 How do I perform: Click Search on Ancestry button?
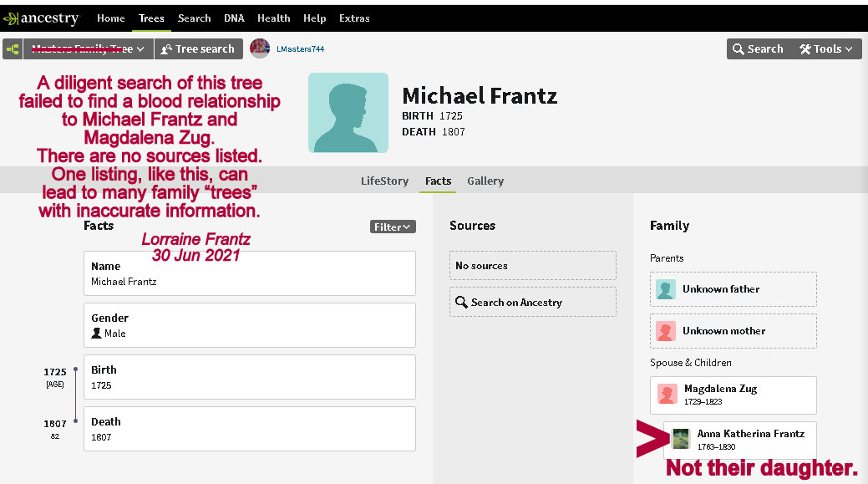coord(532,303)
